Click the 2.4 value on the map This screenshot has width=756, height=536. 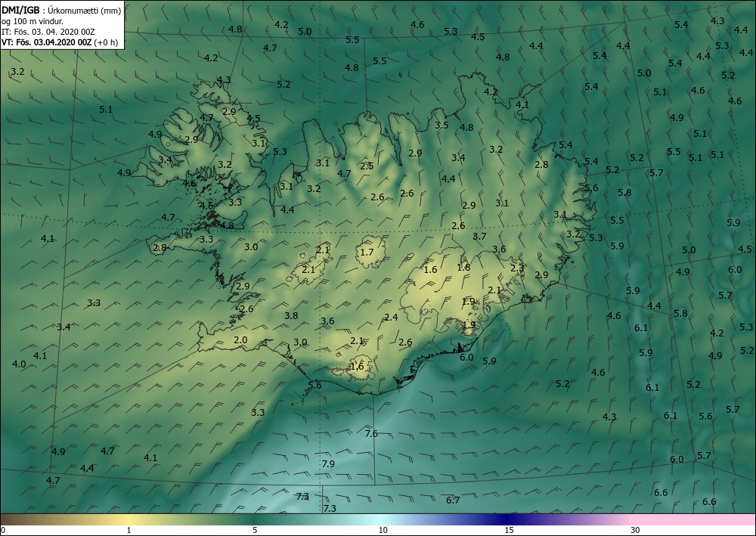click(391, 318)
